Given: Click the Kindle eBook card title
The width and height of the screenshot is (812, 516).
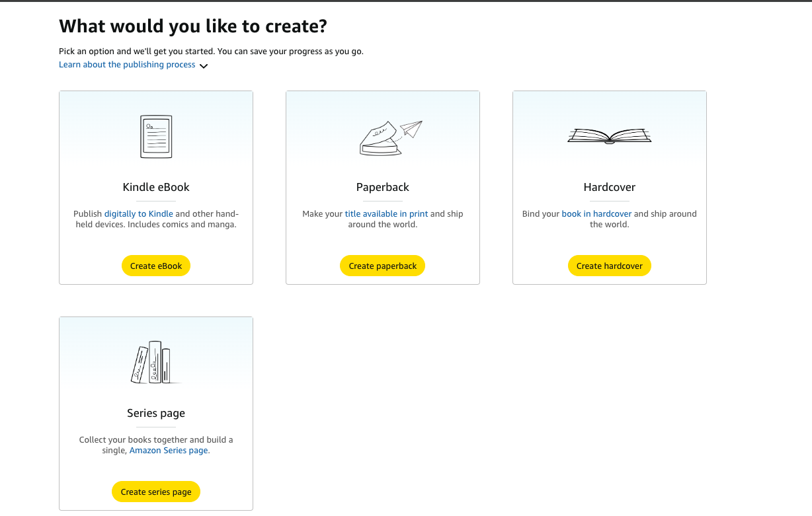Looking at the screenshot, I should click(x=156, y=187).
